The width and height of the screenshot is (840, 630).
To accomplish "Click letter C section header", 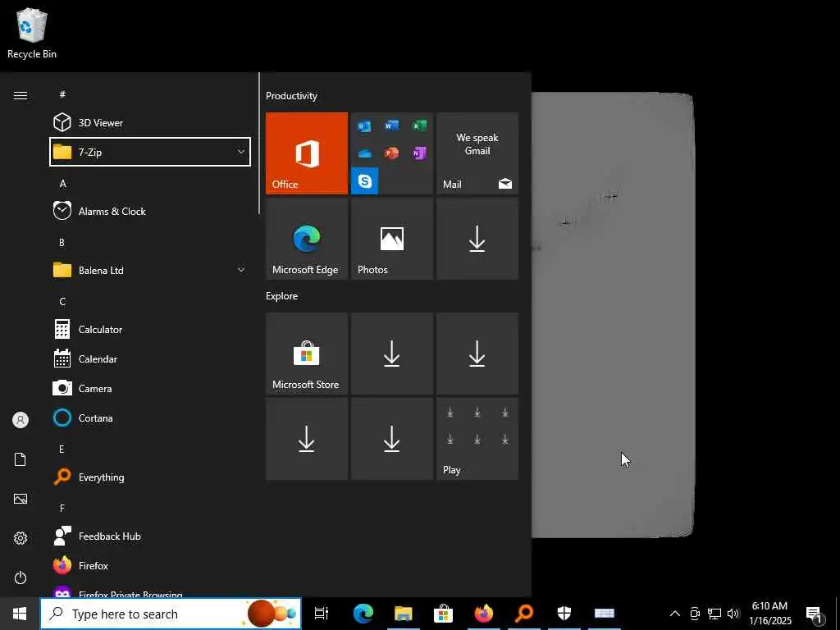I will (x=62, y=302).
